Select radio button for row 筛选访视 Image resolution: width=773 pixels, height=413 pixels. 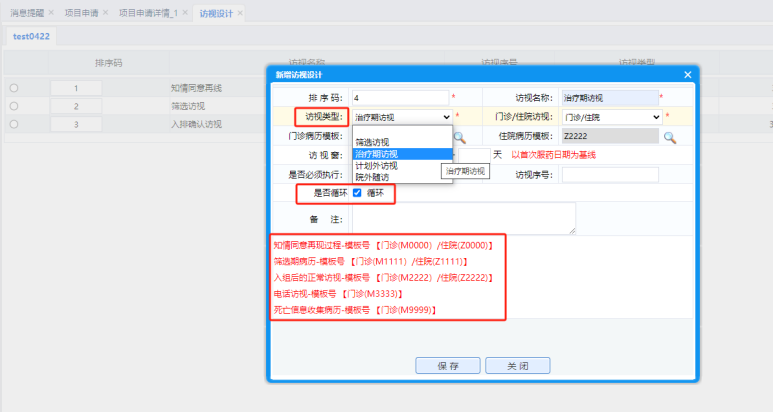14,106
